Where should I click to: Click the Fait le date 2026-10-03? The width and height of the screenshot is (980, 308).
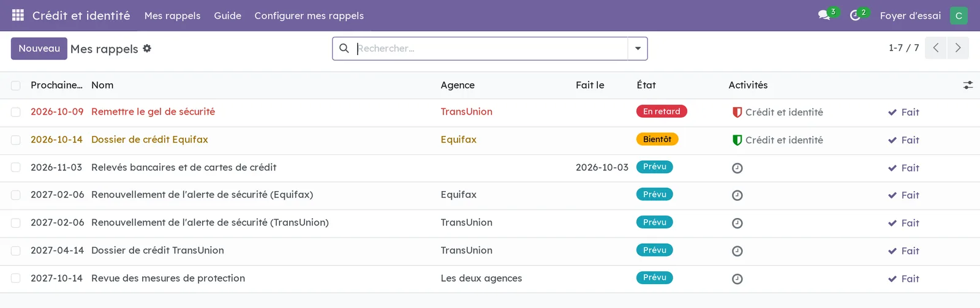coord(602,167)
